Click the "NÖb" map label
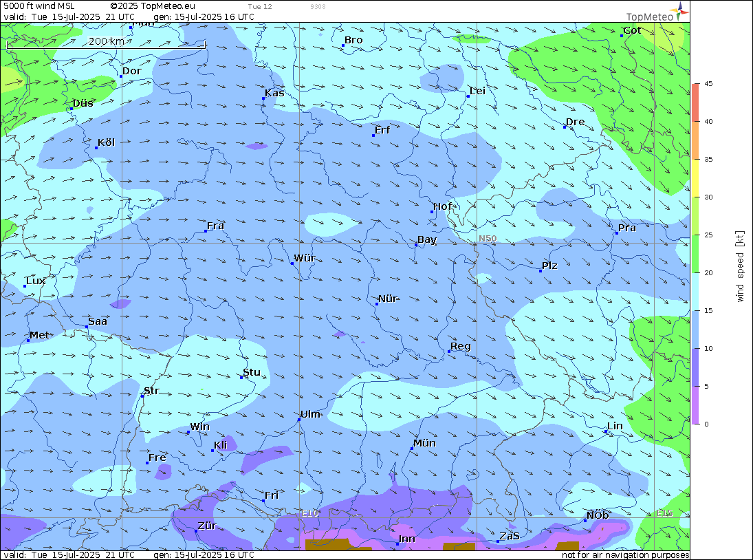Viewport: 753px width, 560px height. tap(598, 515)
